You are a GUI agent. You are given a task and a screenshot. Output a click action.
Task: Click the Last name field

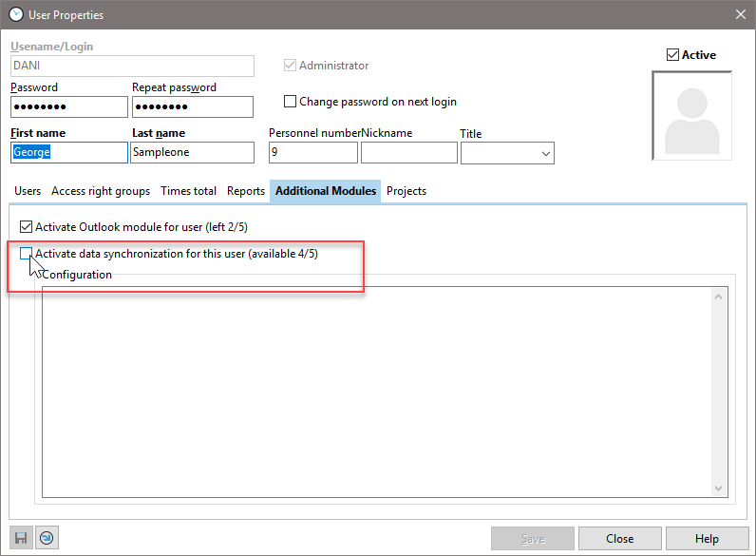point(192,152)
